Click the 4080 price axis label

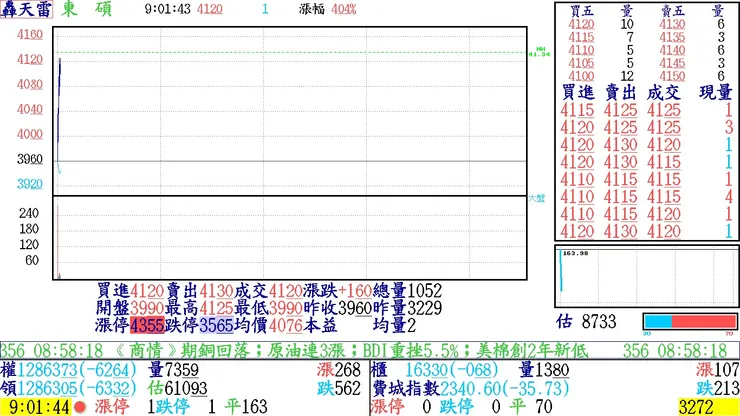pyautogui.click(x=30, y=85)
